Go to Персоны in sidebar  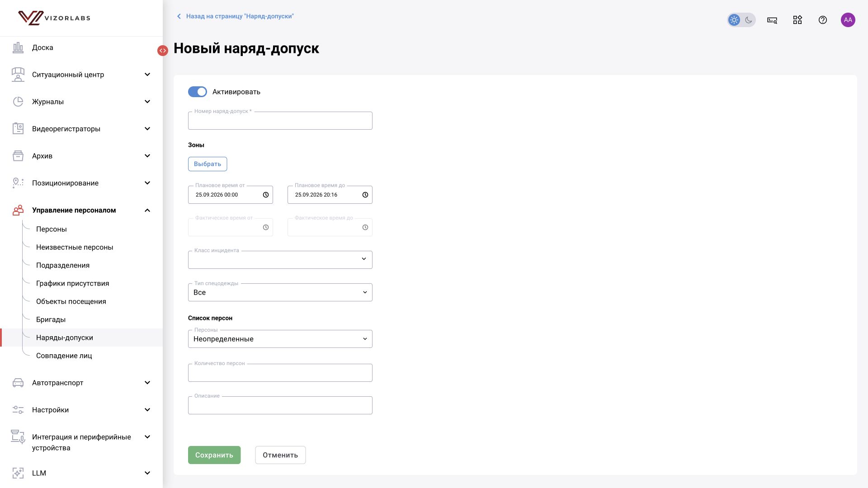coord(52,229)
